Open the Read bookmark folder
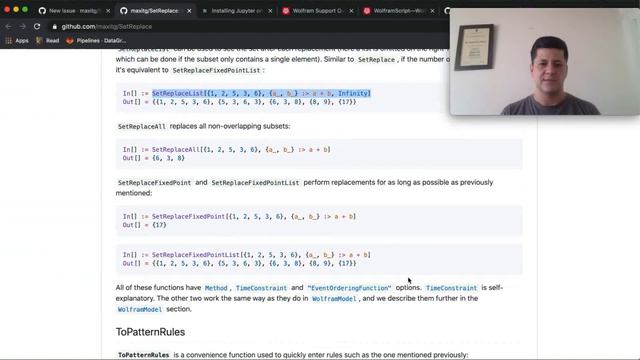The height and width of the screenshot is (360, 640). point(47,41)
